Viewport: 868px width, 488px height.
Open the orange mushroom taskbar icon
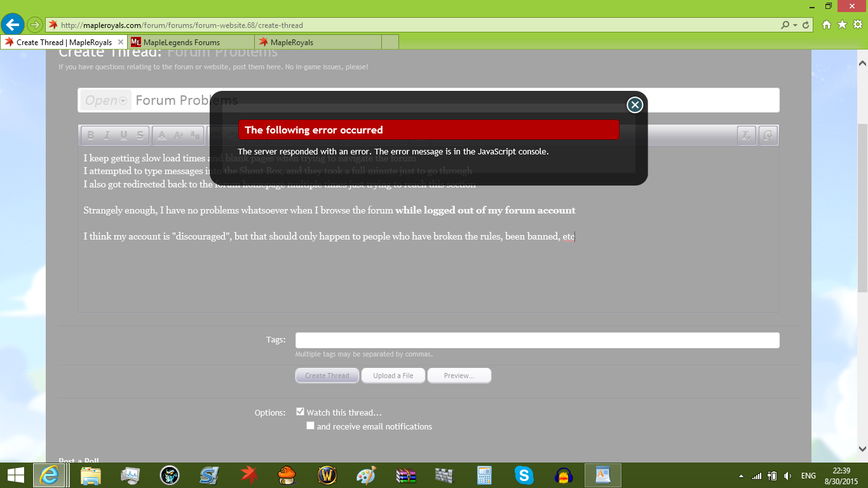[288, 475]
